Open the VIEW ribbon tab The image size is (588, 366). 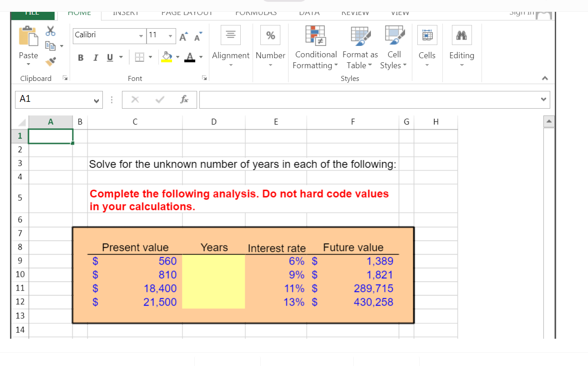pyautogui.click(x=400, y=13)
